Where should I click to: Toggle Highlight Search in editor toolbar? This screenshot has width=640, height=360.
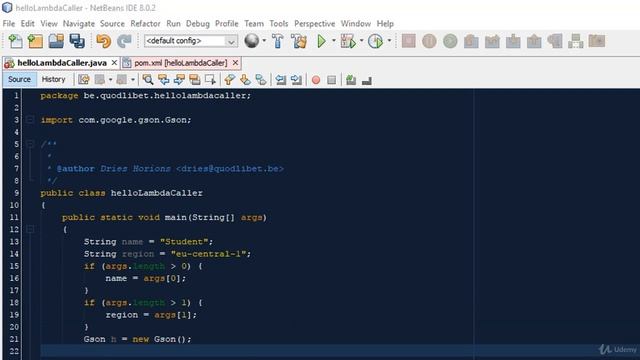click(195, 80)
